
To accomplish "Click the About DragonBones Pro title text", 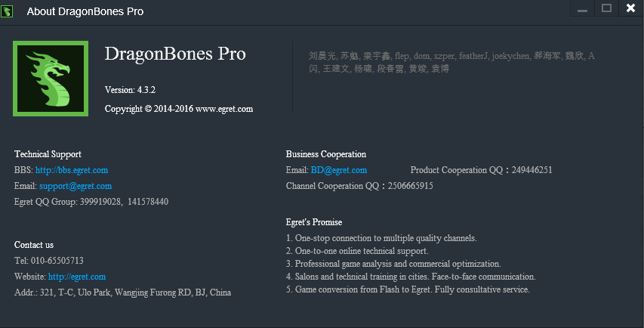I will tap(85, 11).
